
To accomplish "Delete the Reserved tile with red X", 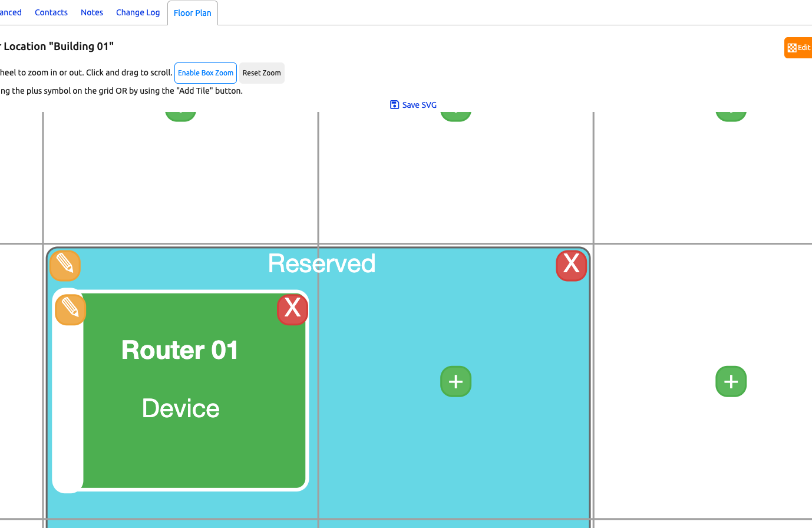I will pyautogui.click(x=571, y=265).
